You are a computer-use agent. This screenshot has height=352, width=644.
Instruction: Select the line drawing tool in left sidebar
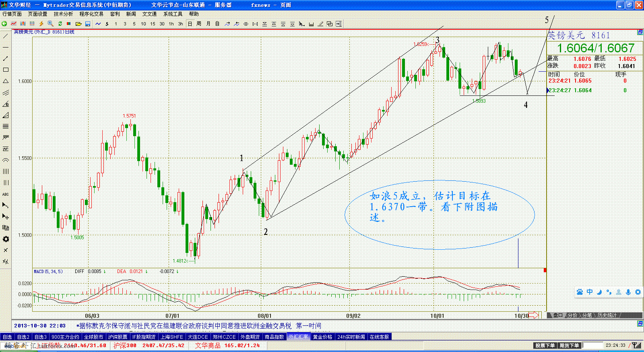6,36
